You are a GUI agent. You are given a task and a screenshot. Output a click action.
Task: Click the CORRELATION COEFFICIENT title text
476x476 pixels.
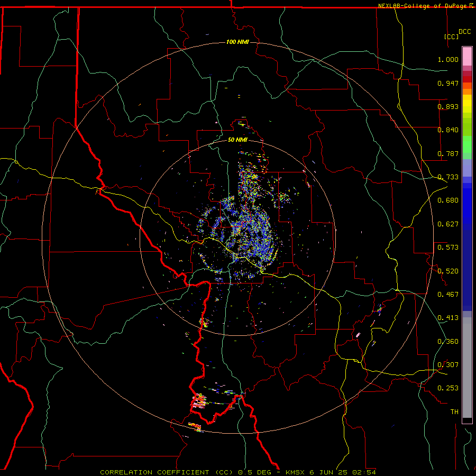click(167, 472)
